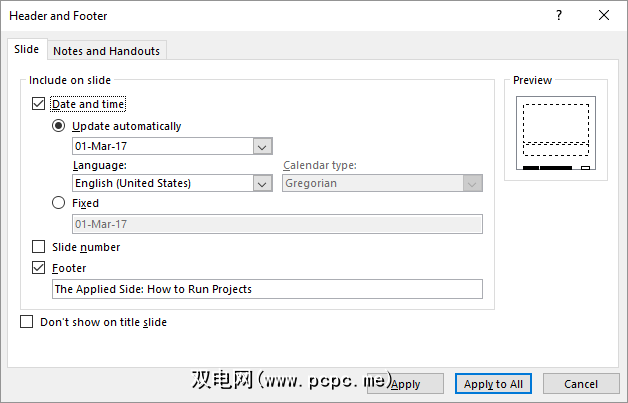
Task: Close the Header and Footer dialog
Action: tap(603, 16)
